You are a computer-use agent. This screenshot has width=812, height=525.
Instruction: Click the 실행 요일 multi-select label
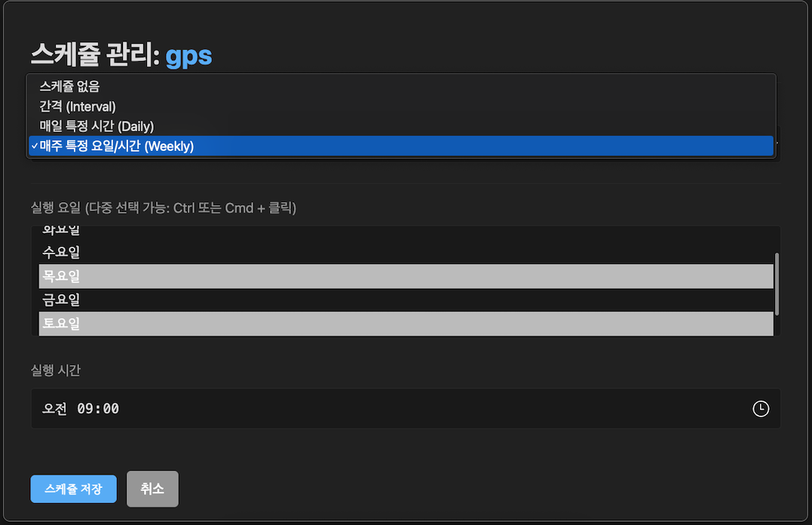click(x=163, y=208)
